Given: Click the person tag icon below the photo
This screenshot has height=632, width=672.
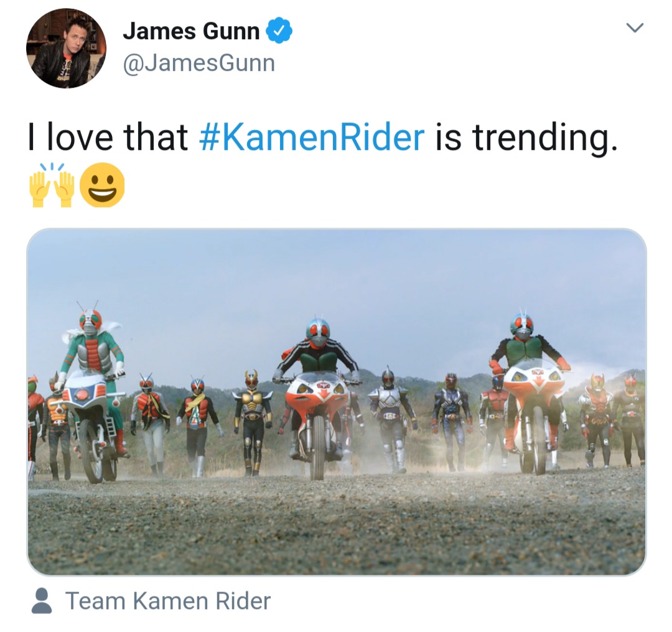Looking at the screenshot, I should point(42,601).
